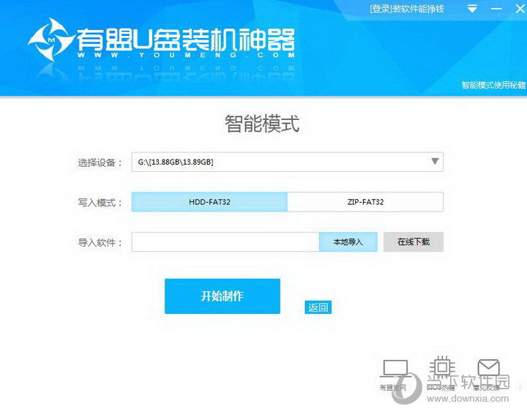The image size is (527, 420).
Task: Select ZIP-FAT32 write mode
Action: coord(365,202)
